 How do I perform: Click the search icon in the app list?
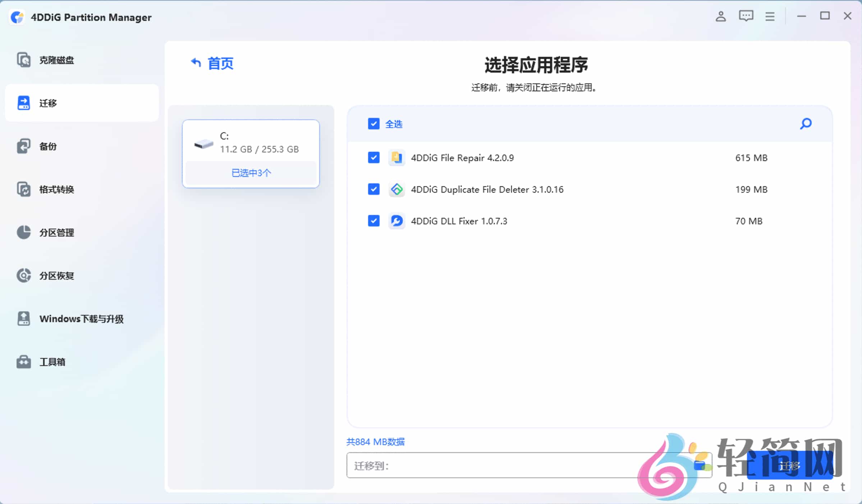pos(806,124)
